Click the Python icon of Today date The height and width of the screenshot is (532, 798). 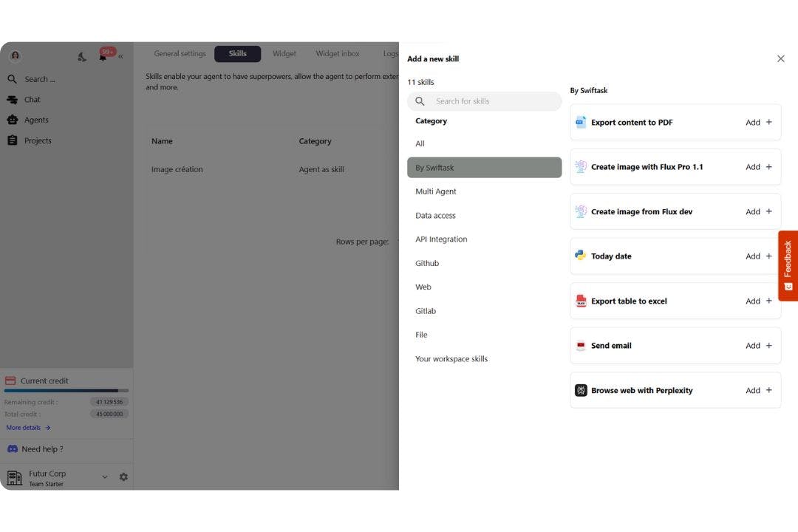pyautogui.click(x=581, y=256)
